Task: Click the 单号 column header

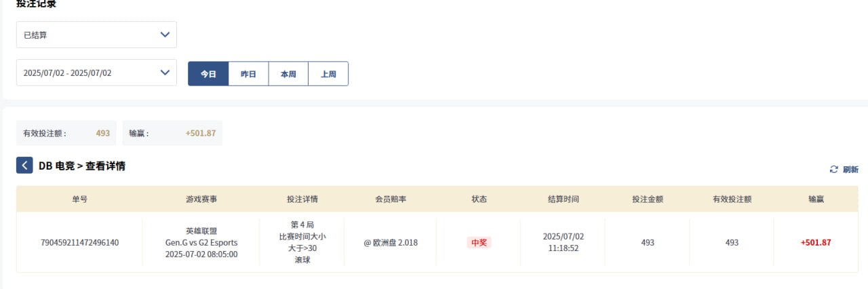Action: (x=80, y=199)
